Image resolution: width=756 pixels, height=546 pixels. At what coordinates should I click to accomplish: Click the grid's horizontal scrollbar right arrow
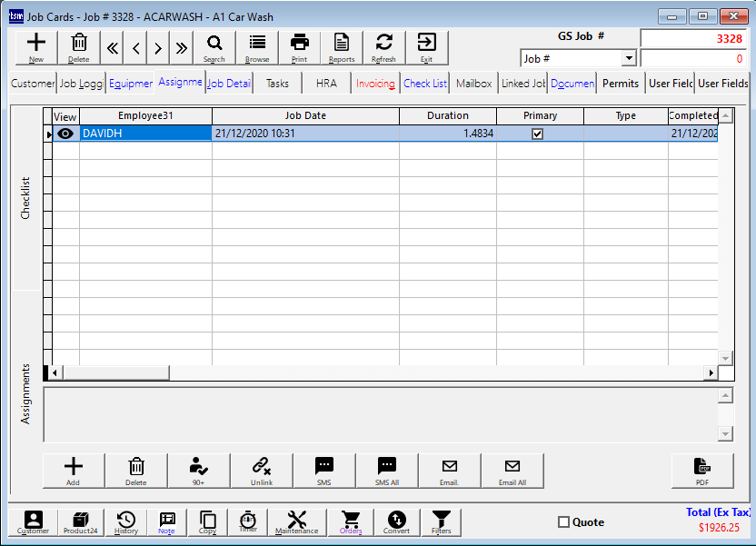[711, 372]
